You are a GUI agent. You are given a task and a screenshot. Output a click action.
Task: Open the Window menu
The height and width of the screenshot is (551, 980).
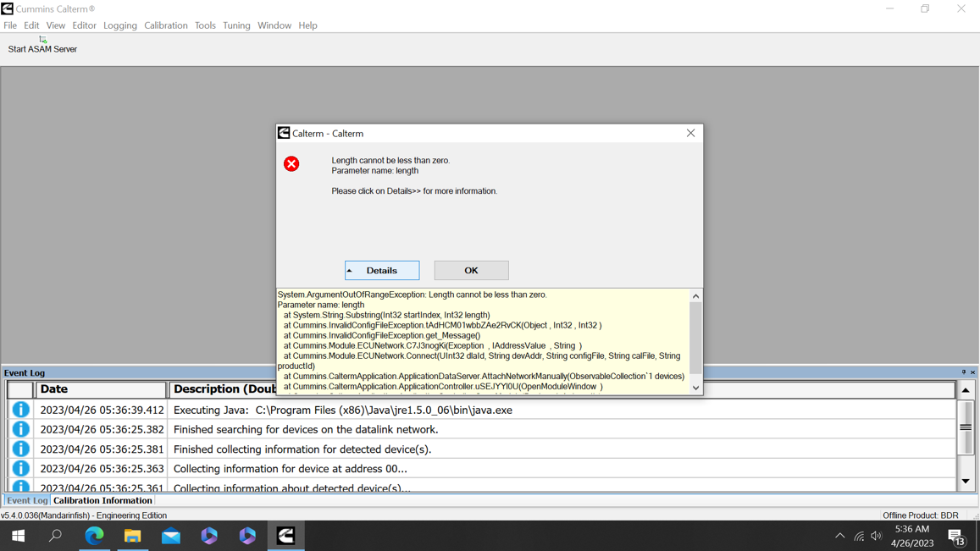pyautogui.click(x=274, y=25)
